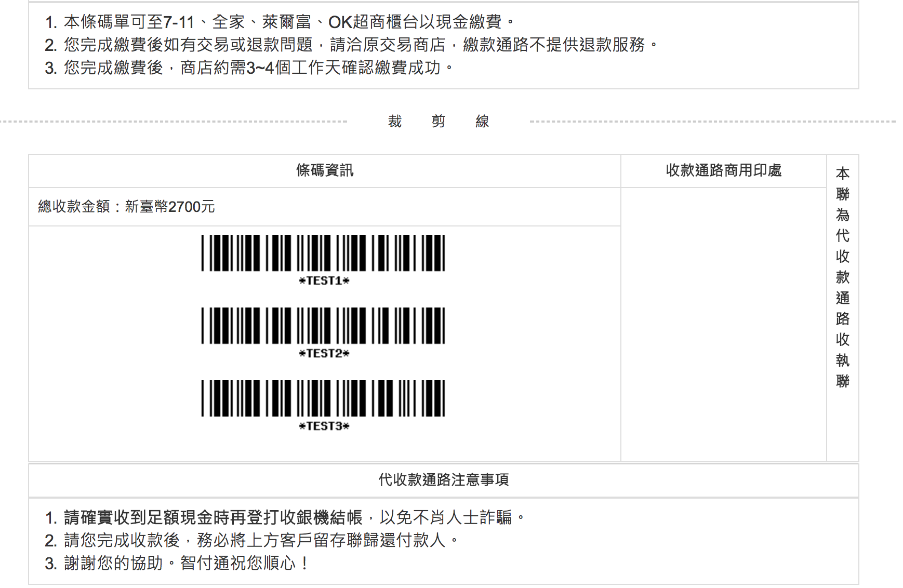The image size is (903, 588).
Task: Click note 1 about 7-11、全家、萊爾富、OK超商
Action: click(x=280, y=22)
